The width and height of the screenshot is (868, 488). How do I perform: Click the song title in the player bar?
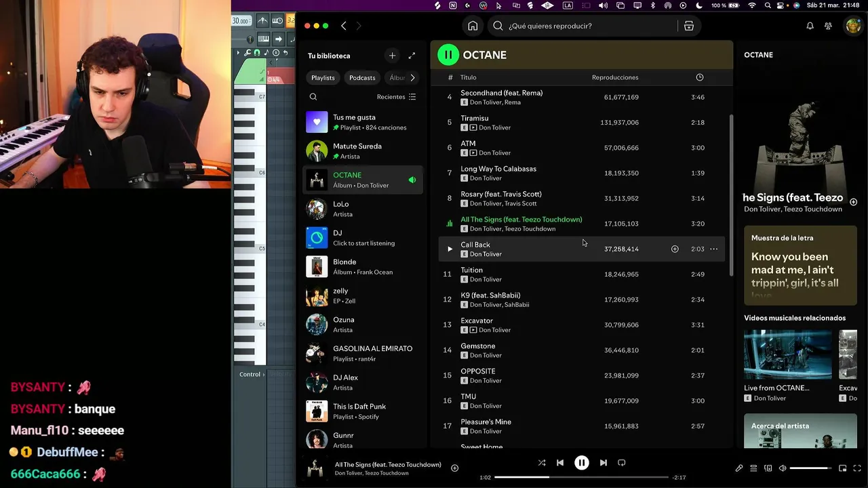pyautogui.click(x=388, y=464)
